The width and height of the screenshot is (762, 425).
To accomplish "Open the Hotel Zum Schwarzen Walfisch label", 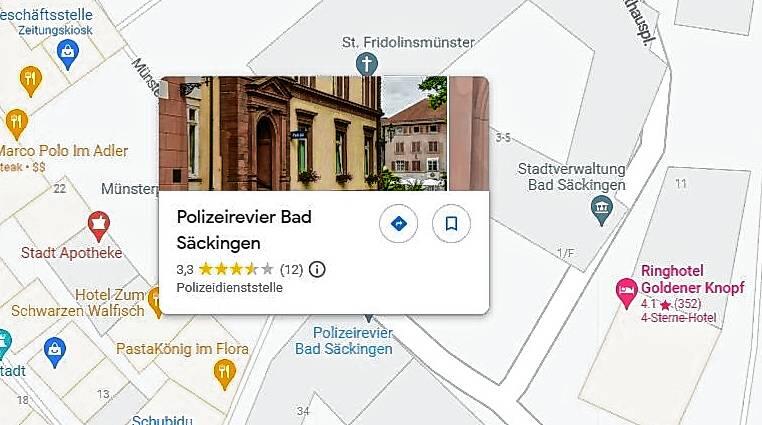I will point(78,303).
